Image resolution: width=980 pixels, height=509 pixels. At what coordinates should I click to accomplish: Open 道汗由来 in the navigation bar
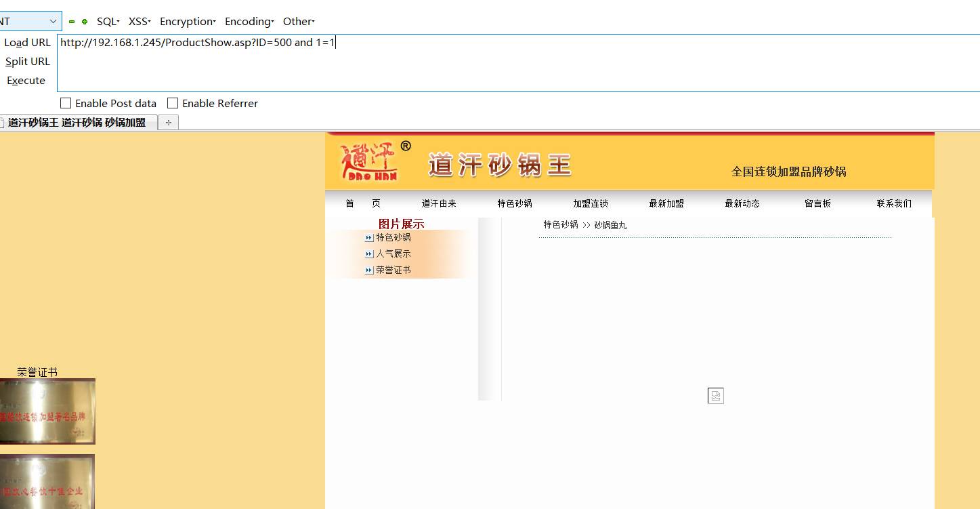[439, 203]
